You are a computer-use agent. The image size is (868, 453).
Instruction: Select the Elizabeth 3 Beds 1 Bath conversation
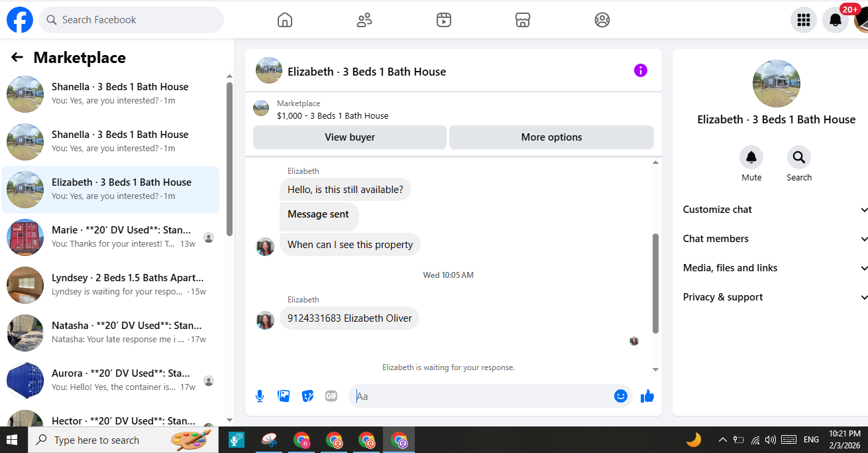[x=111, y=190]
